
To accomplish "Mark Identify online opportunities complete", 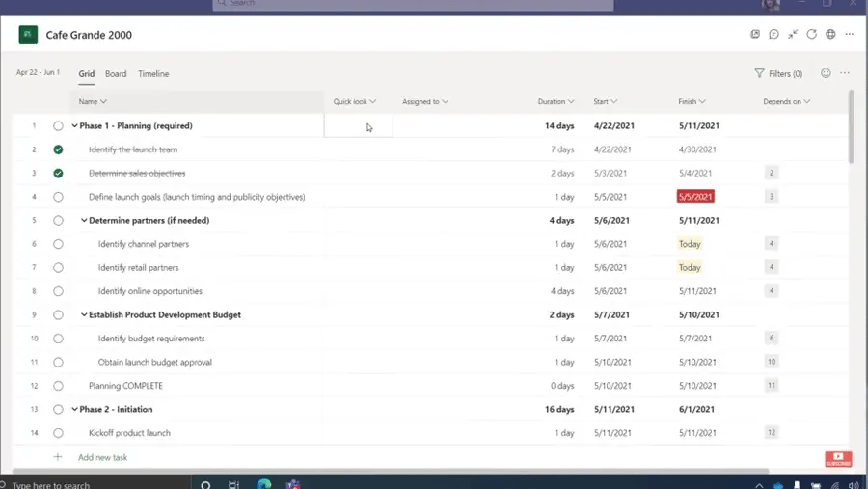I will coord(58,291).
